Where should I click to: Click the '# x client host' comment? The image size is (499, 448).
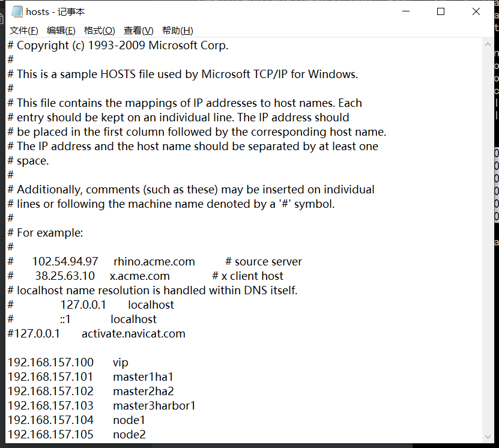[x=247, y=276]
